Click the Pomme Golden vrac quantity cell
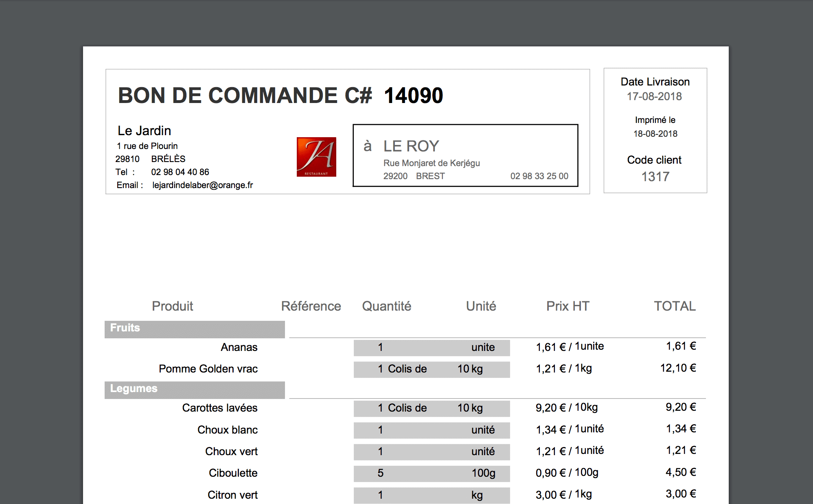813x504 pixels. point(432,369)
